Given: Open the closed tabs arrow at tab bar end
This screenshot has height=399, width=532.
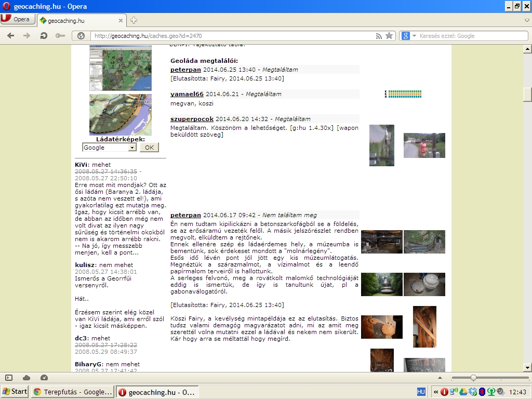Looking at the screenshot, I should pos(527,20).
